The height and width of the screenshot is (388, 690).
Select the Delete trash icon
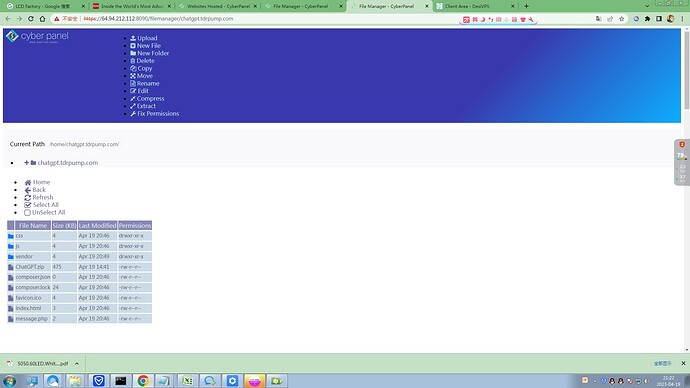tap(133, 61)
